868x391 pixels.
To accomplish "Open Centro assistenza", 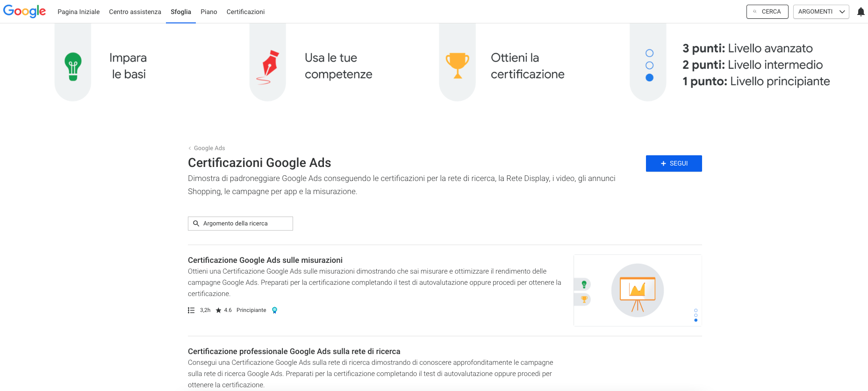I will click(135, 12).
